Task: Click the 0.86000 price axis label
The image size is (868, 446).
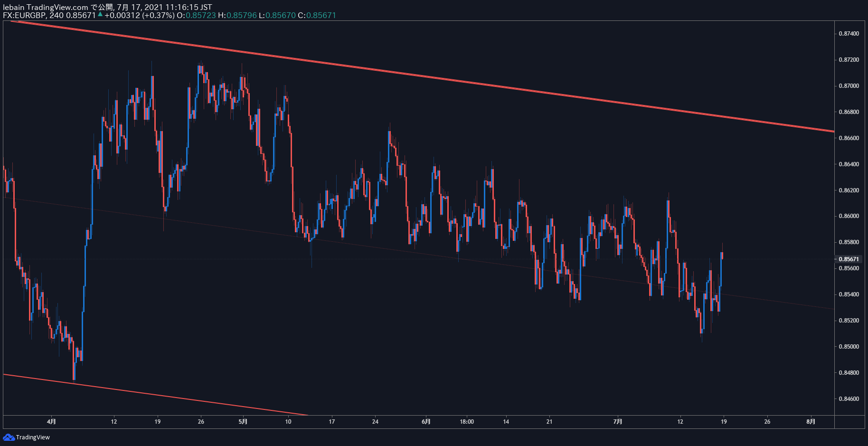Action: pos(849,216)
